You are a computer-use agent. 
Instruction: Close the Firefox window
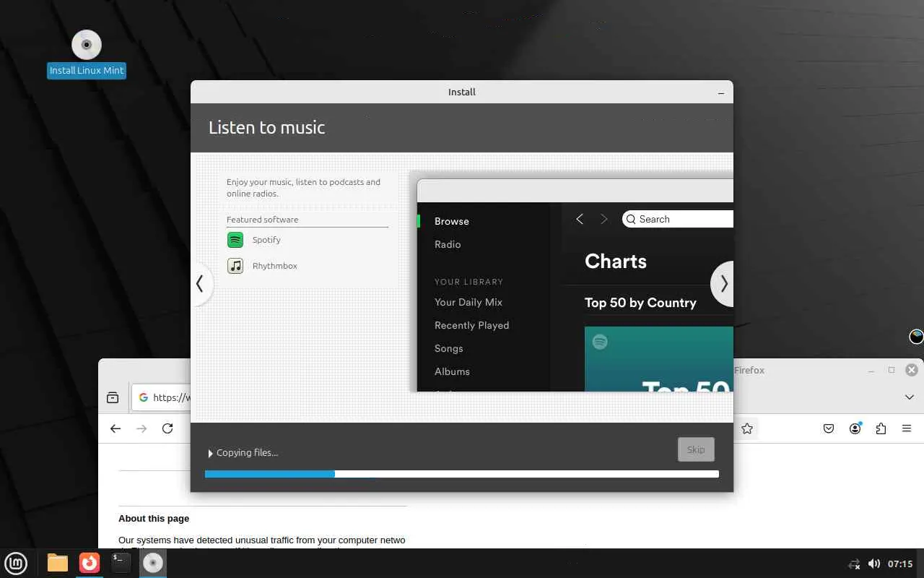912,370
